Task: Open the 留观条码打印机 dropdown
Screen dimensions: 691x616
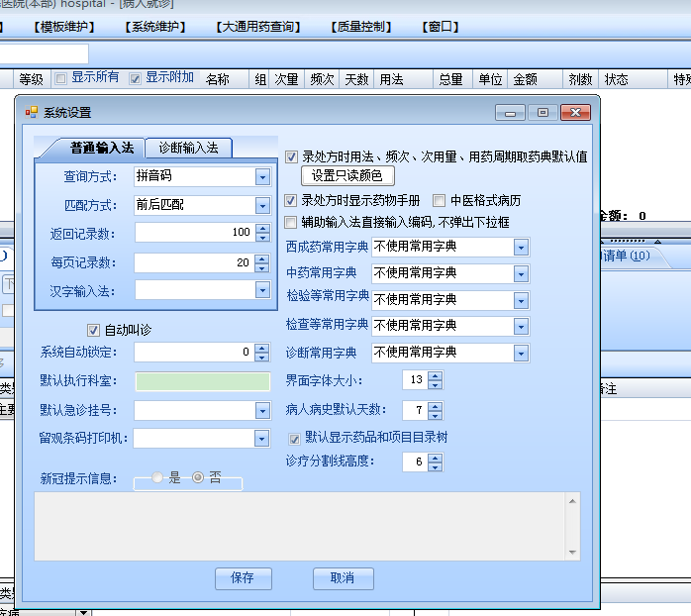Action: click(262, 439)
